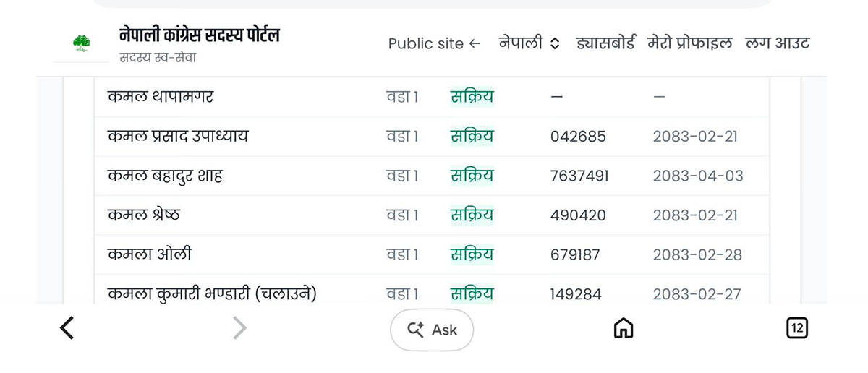Screen dimensions: 868x373
Task: Select the कमल बहादुर शाह row
Action: point(431,176)
